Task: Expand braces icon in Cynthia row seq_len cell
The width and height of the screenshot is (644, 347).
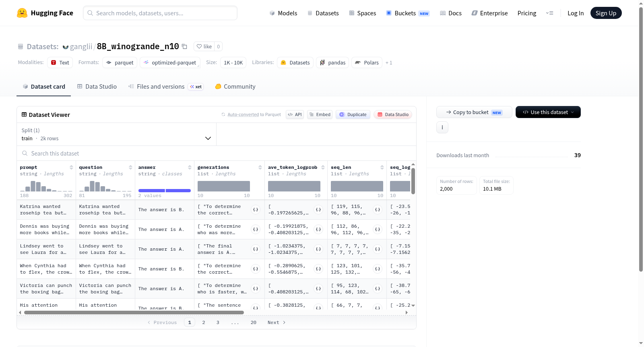Action: coord(378,269)
